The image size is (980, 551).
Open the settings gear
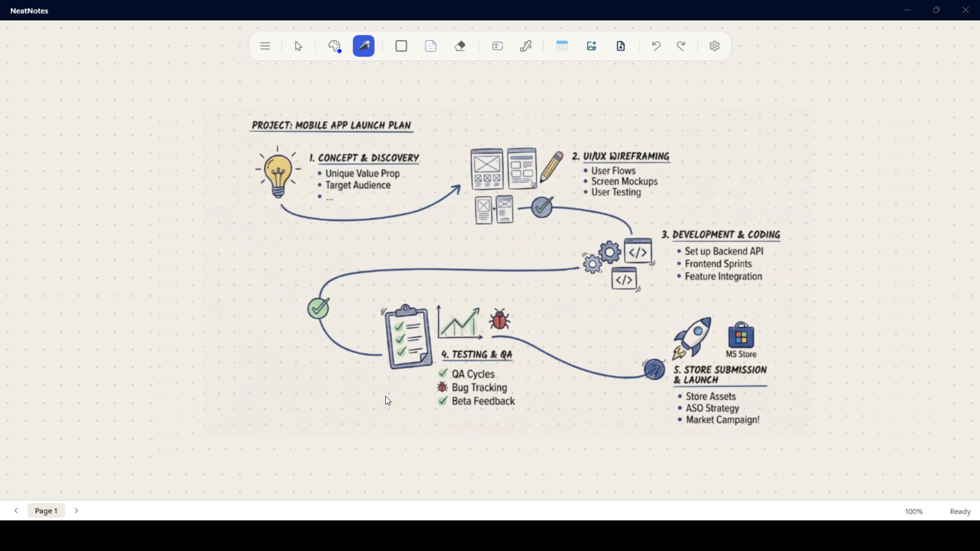715,46
